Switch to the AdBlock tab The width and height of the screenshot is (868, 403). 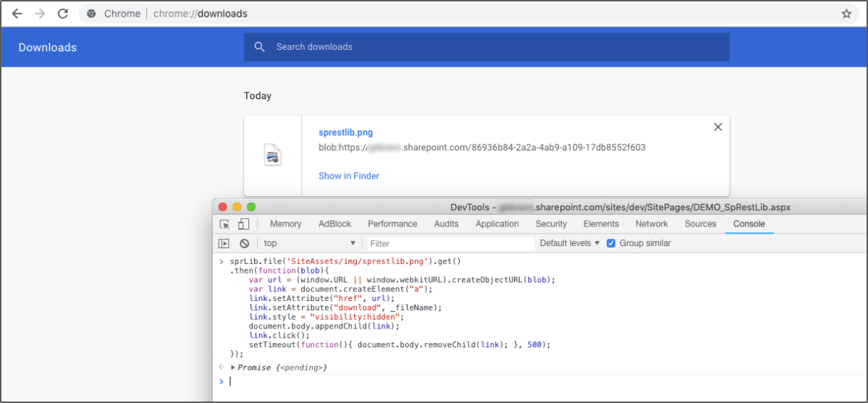335,224
